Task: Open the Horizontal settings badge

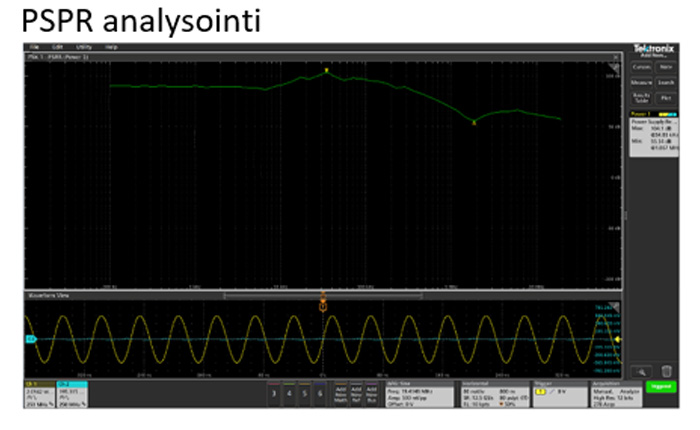Action: (x=491, y=391)
